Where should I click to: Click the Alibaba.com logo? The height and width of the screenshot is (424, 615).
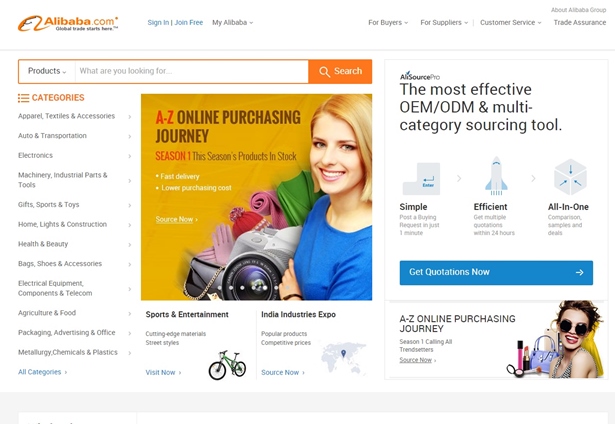(68, 24)
